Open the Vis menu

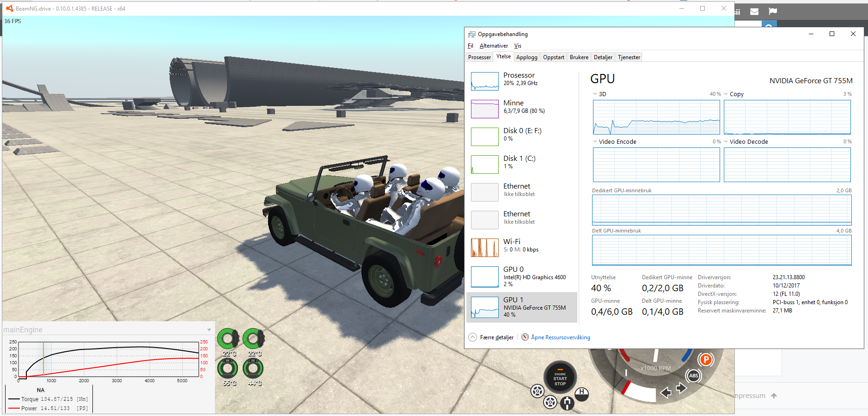(518, 46)
